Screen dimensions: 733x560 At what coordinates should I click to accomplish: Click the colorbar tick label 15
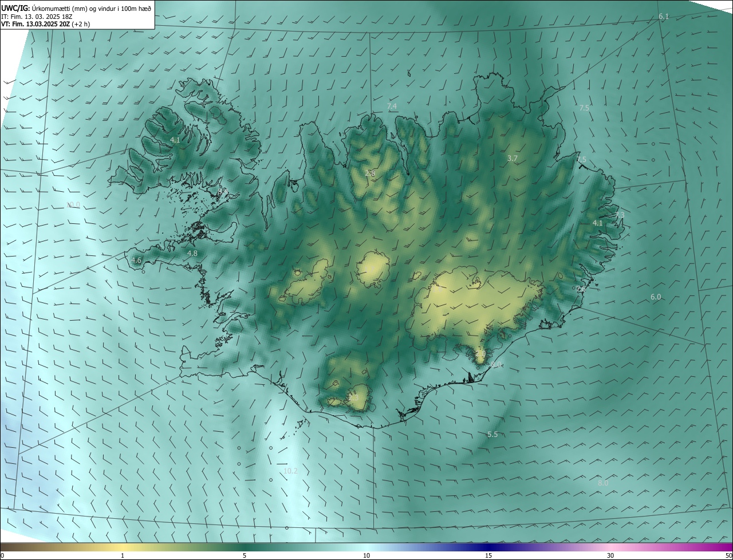click(488, 555)
